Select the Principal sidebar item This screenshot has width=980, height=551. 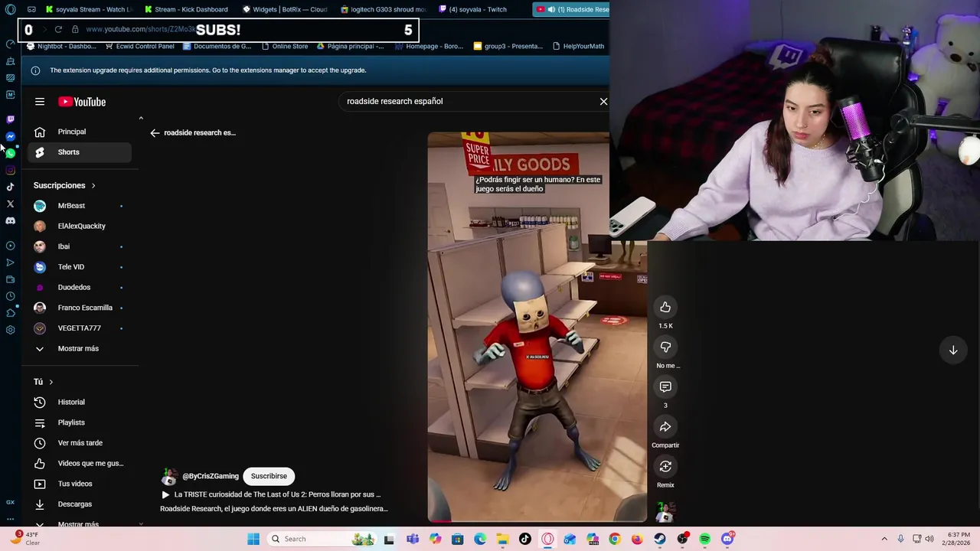click(80, 132)
